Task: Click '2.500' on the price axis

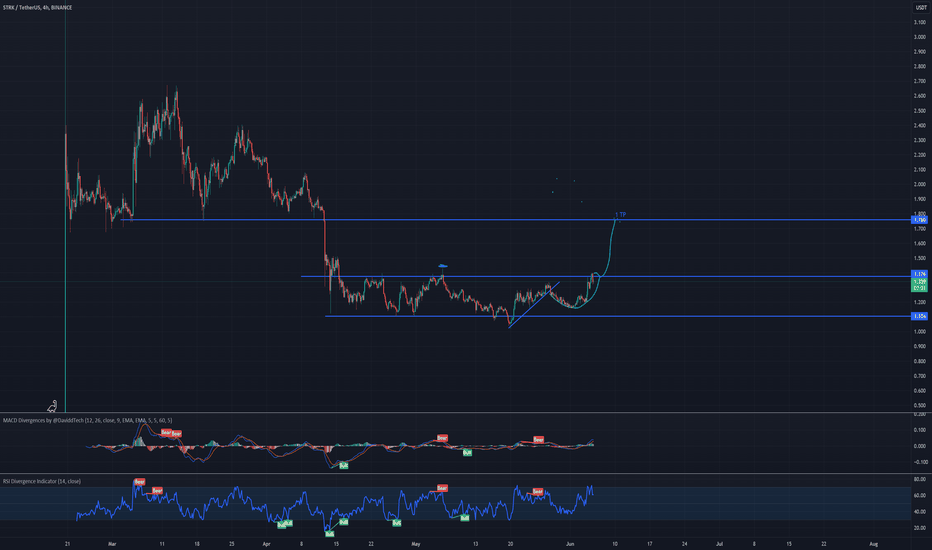Action: pyautogui.click(x=920, y=111)
